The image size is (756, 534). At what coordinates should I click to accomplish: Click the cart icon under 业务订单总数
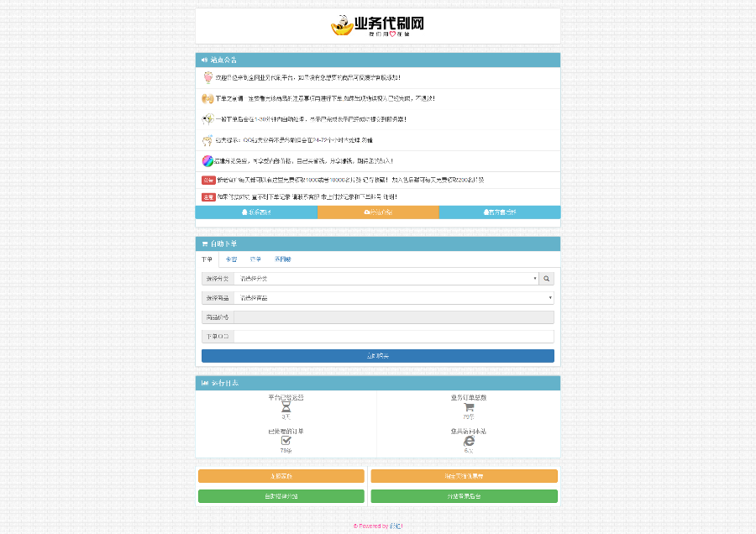click(469, 407)
